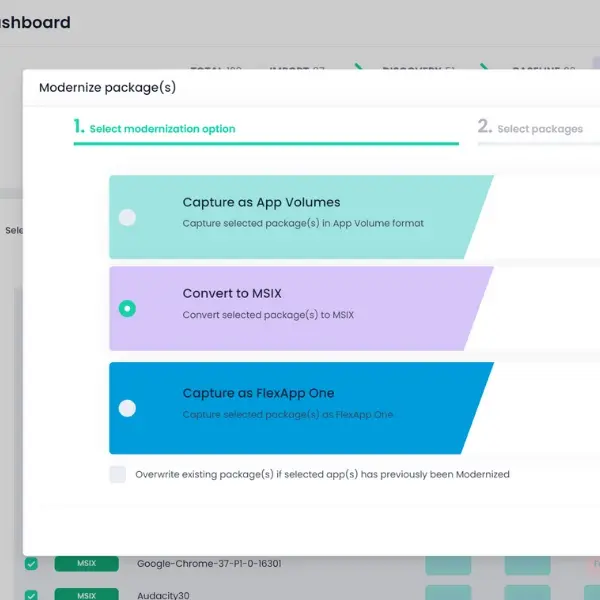The width and height of the screenshot is (600, 600).
Task: Click the MSIX badge beside Audacity30
Action: tap(86, 595)
